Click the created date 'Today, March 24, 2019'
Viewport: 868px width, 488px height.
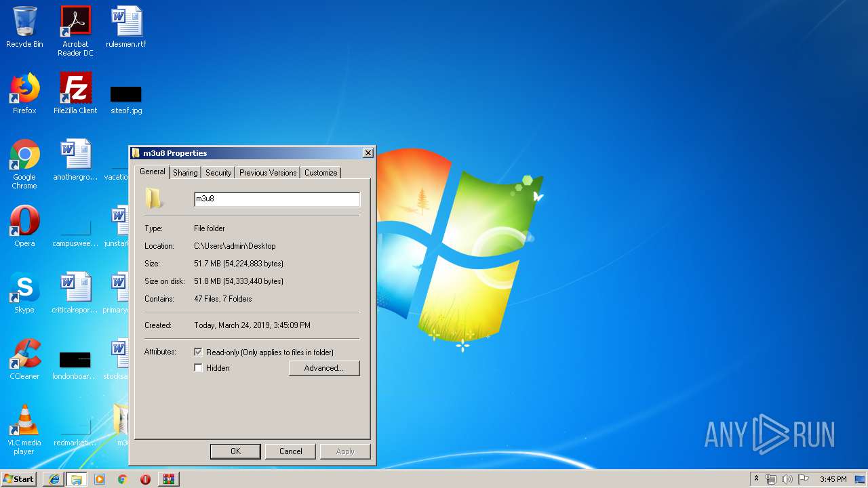coord(252,325)
